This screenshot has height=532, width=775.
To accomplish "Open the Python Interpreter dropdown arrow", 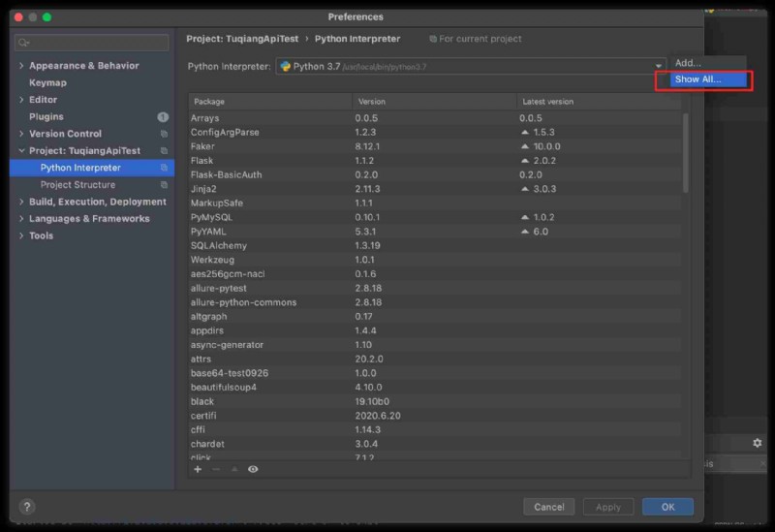I will click(659, 66).
